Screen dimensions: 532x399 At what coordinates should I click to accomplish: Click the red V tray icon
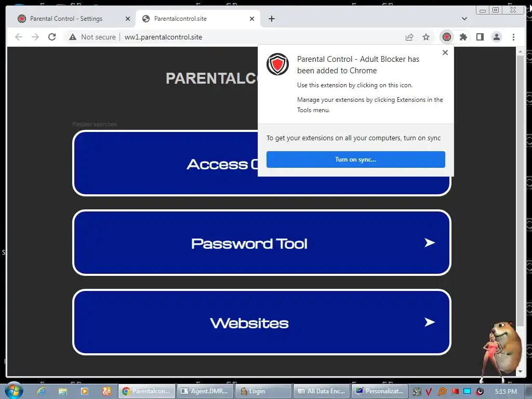429,392
